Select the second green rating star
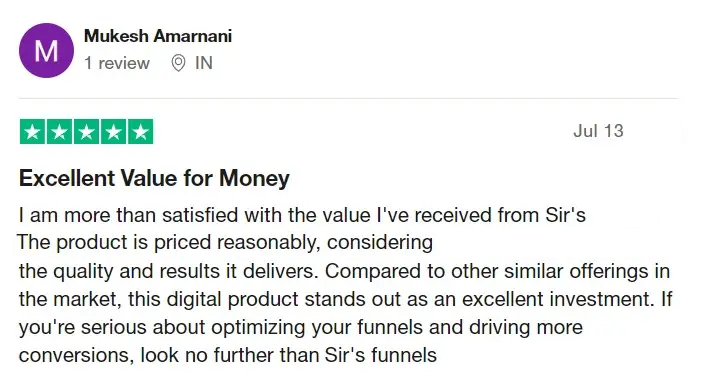The width and height of the screenshot is (702, 384). click(x=60, y=132)
